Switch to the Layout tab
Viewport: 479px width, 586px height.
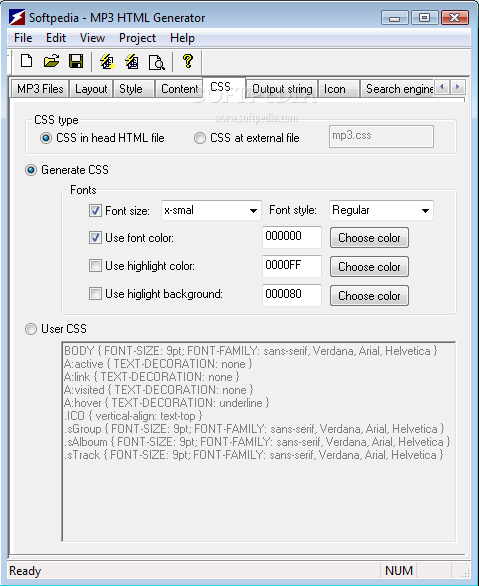[91, 89]
